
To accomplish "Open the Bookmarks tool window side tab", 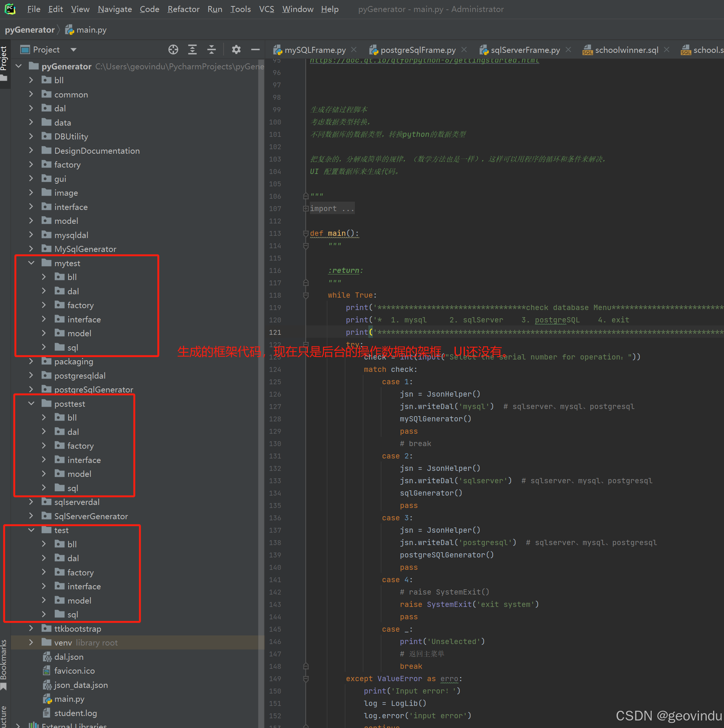I will [x=4, y=665].
